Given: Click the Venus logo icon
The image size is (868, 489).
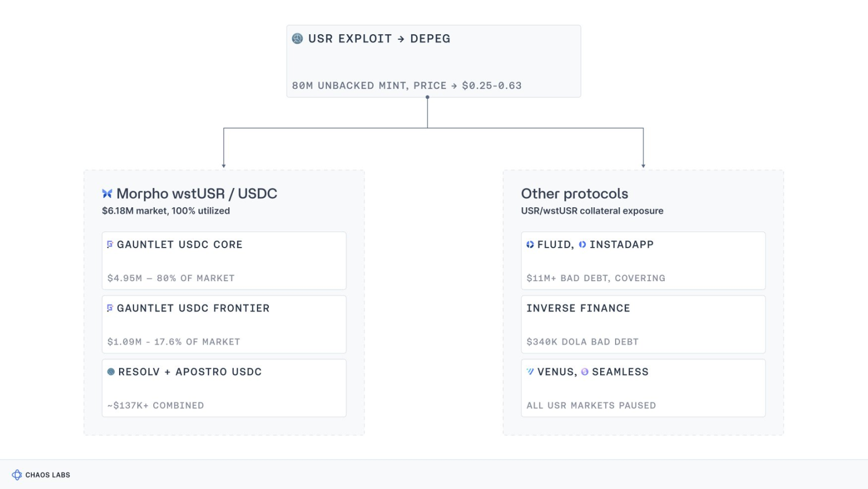Looking at the screenshot, I should click(x=530, y=372).
